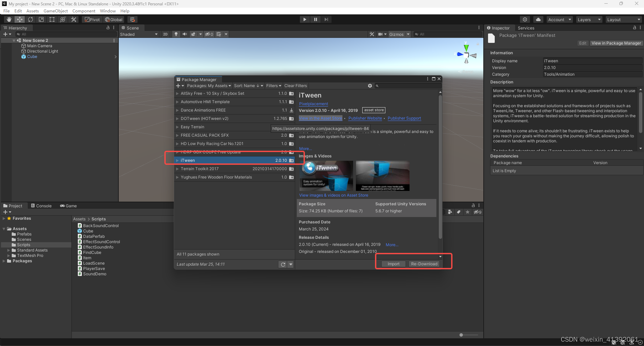The height and width of the screenshot is (346, 644).
Task: Open favorites star in Project toolbar
Action: 467,212
